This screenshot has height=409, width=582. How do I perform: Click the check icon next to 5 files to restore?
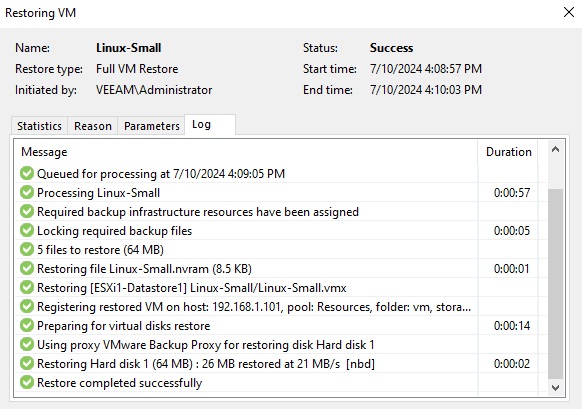pos(27,249)
